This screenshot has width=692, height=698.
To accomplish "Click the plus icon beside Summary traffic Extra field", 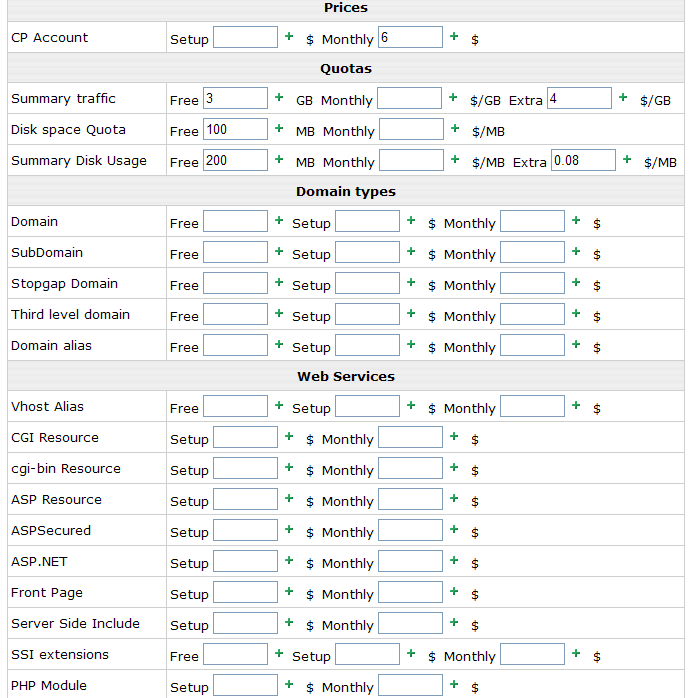I will [x=623, y=97].
